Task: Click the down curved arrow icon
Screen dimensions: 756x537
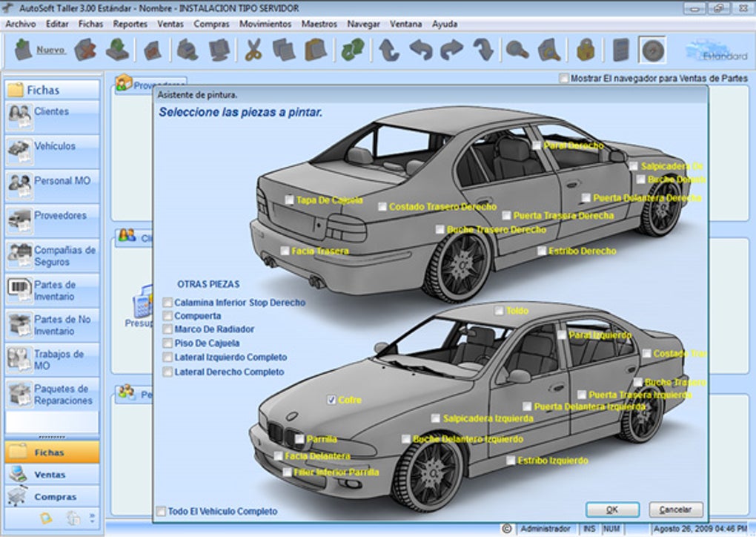Action: click(x=483, y=50)
